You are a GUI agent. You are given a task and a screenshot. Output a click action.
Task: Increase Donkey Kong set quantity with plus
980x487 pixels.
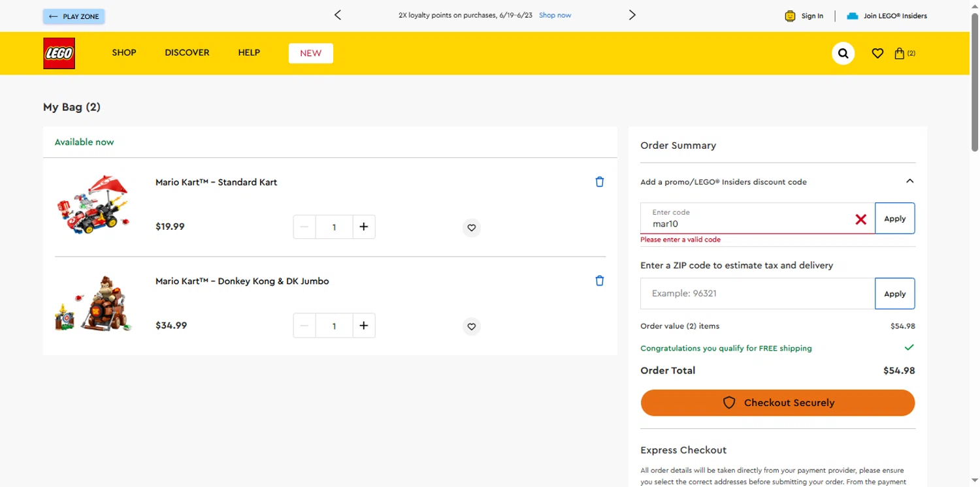coord(364,326)
